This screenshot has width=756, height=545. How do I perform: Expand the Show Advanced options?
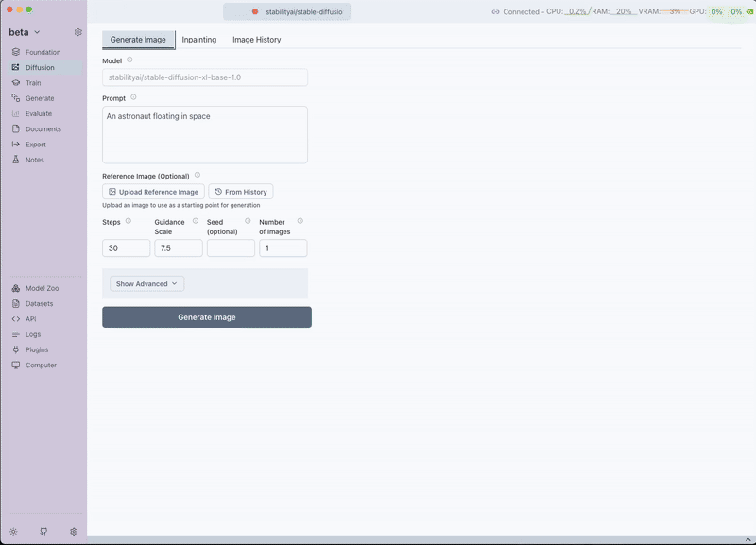(x=146, y=283)
